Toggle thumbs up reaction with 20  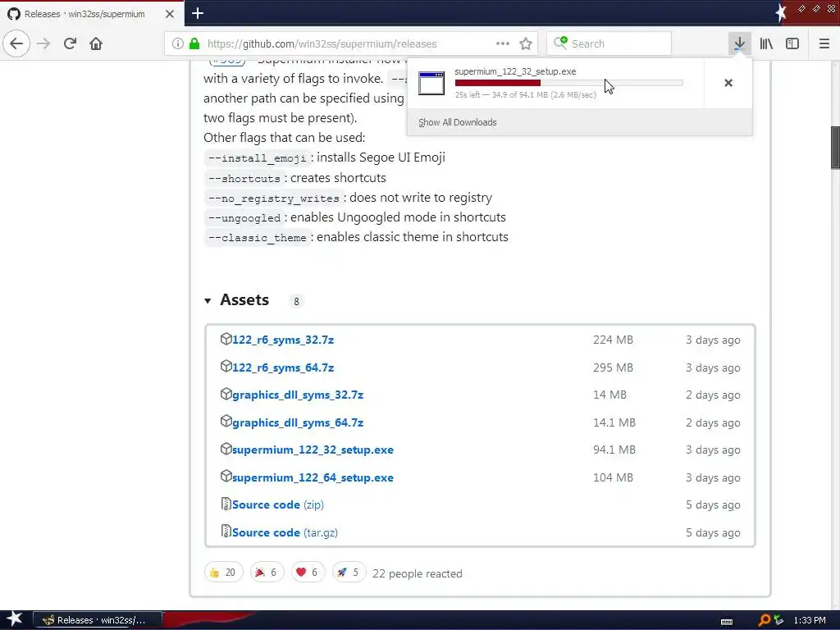tap(223, 572)
